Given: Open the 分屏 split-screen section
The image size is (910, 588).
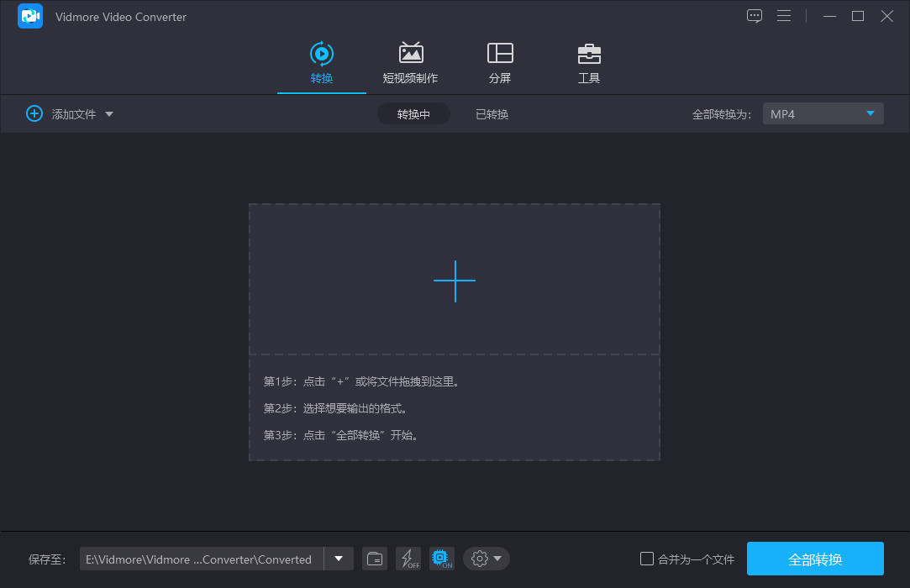Looking at the screenshot, I should (x=500, y=63).
